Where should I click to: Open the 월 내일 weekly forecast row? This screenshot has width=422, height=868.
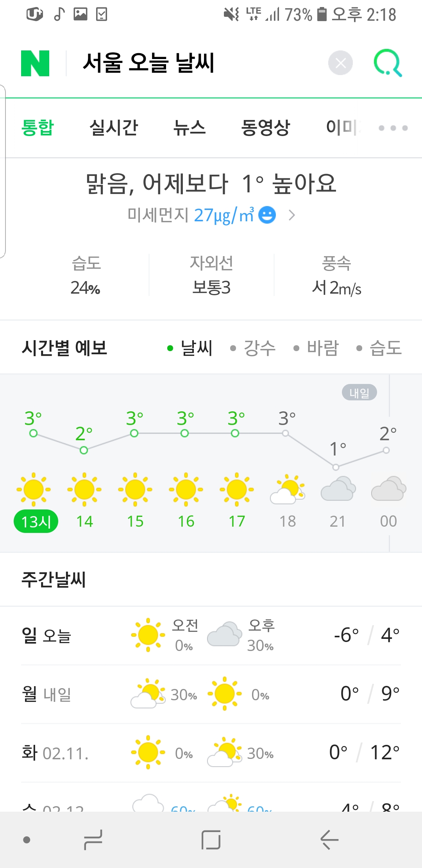211,694
